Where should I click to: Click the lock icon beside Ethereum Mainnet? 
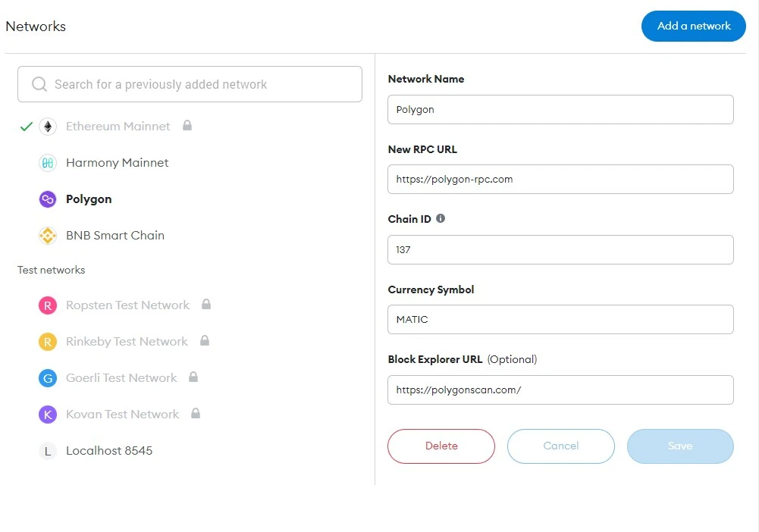[187, 126]
